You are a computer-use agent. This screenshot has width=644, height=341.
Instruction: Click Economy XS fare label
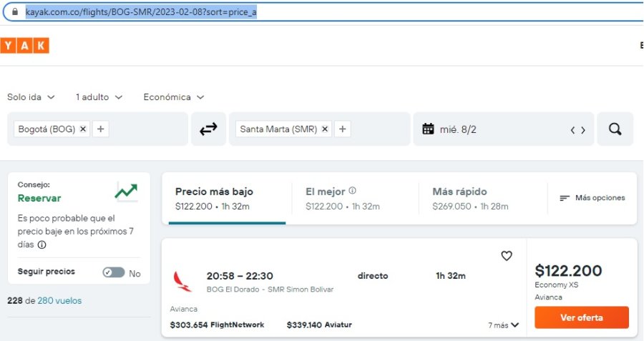556,285
